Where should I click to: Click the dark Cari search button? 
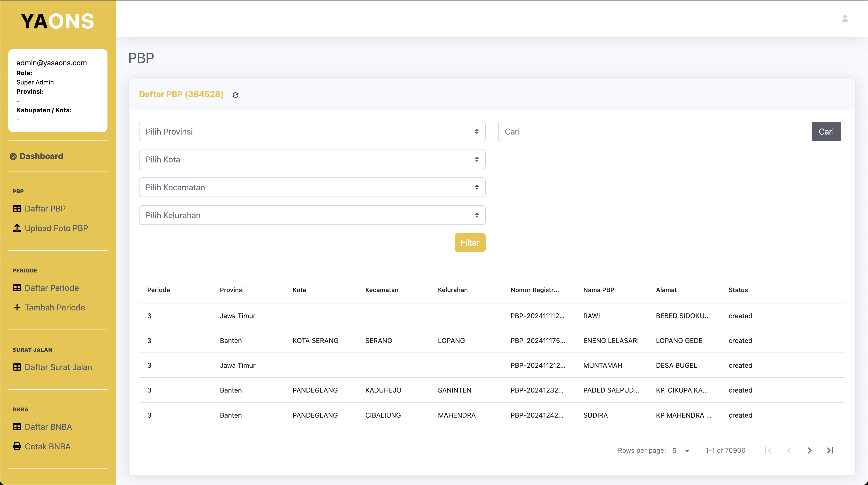(x=826, y=131)
